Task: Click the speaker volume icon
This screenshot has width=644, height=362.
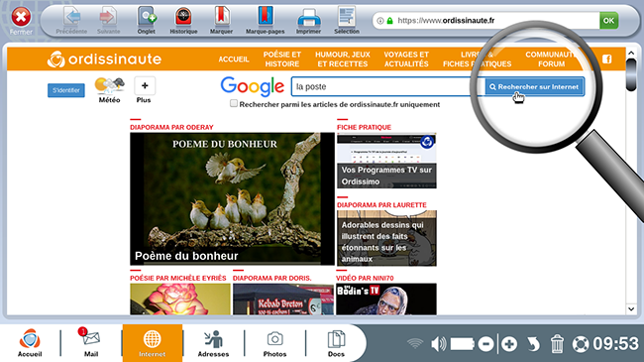Action: point(439,344)
